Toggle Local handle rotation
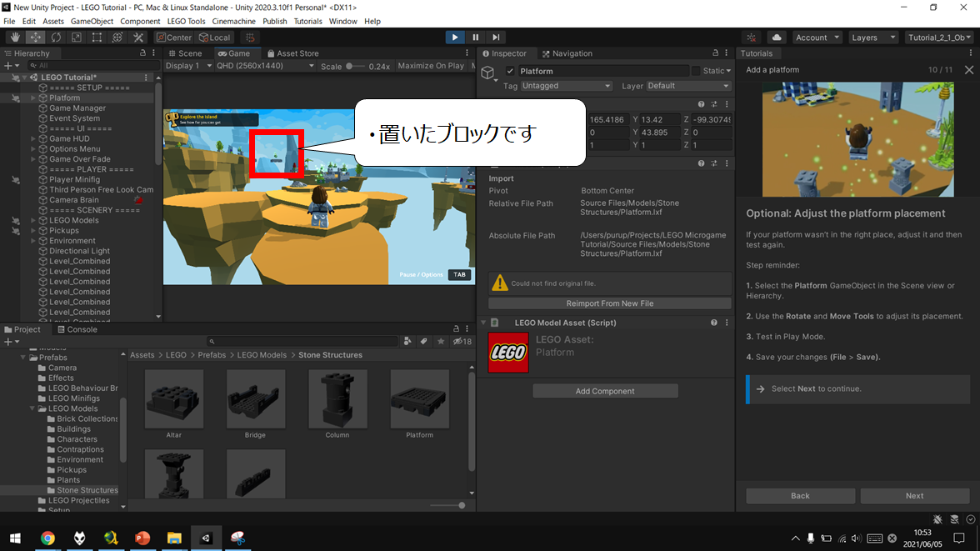980x551 pixels. pyautogui.click(x=215, y=38)
